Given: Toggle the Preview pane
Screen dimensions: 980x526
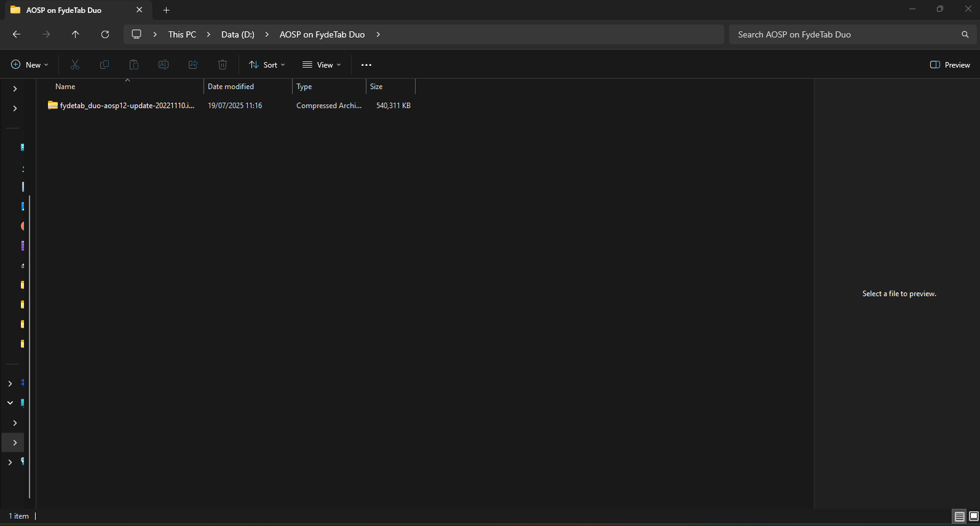Looking at the screenshot, I should click(x=950, y=65).
